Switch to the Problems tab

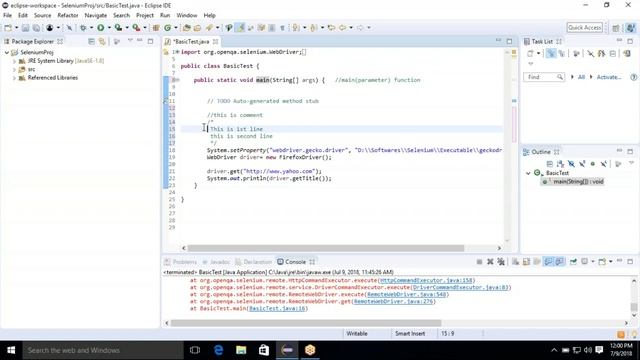[180, 262]
